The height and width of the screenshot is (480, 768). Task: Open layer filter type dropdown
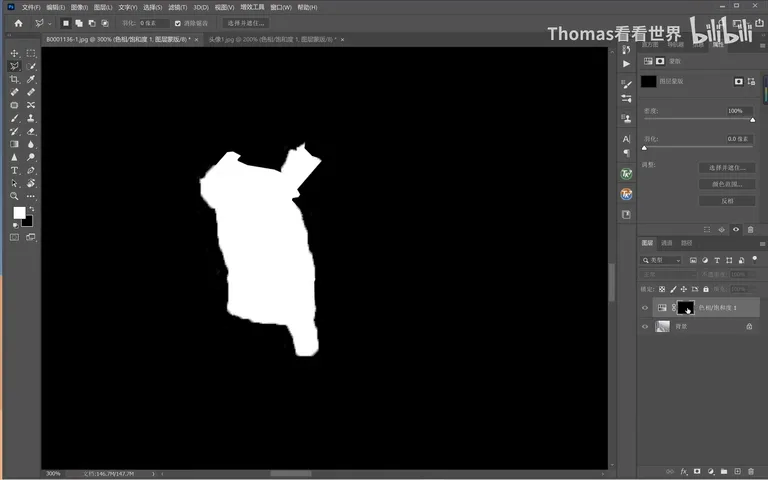pos(661,260)
